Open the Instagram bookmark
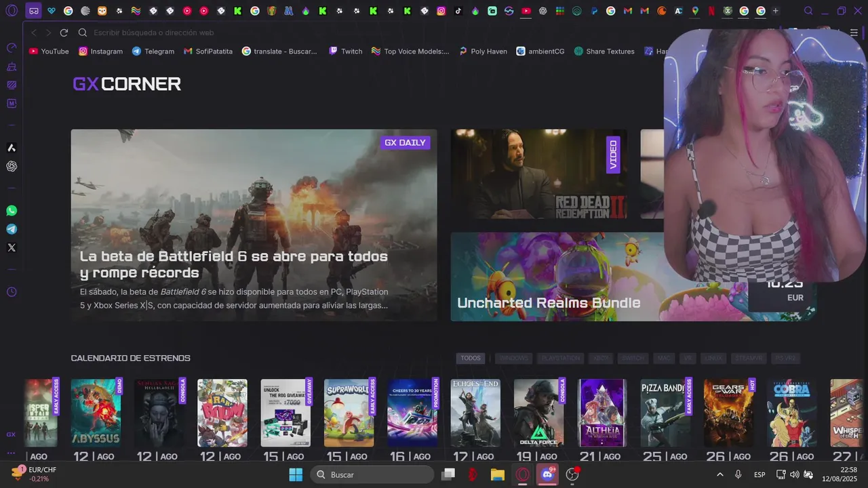Viewport: 868px width, 488px height. pyautogui.click(x=101, y=51)
